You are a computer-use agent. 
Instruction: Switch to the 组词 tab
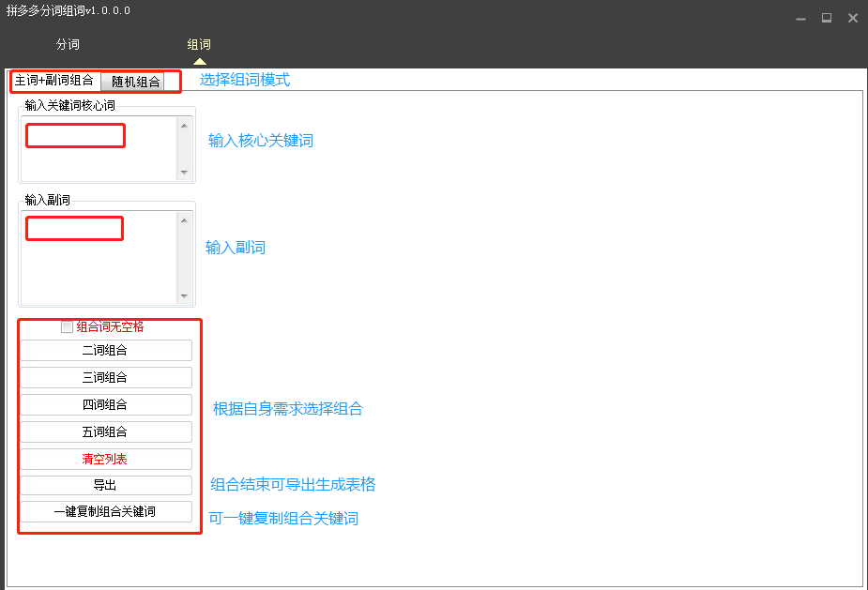198,43
